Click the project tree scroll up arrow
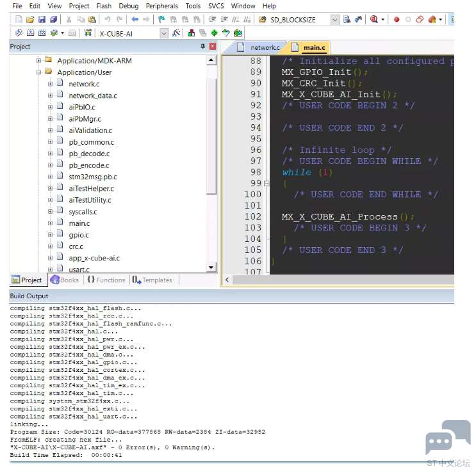 click(211, 60)
